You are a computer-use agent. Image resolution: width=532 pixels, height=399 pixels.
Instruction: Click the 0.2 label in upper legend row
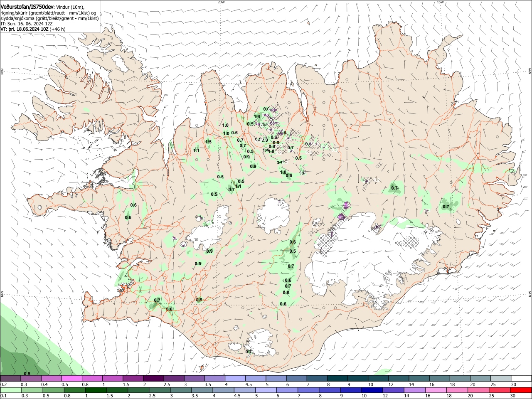coord(3,384)
